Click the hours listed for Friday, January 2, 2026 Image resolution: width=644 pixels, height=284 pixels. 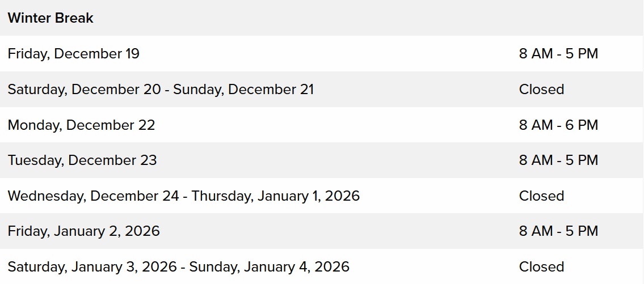click(558, 231)
